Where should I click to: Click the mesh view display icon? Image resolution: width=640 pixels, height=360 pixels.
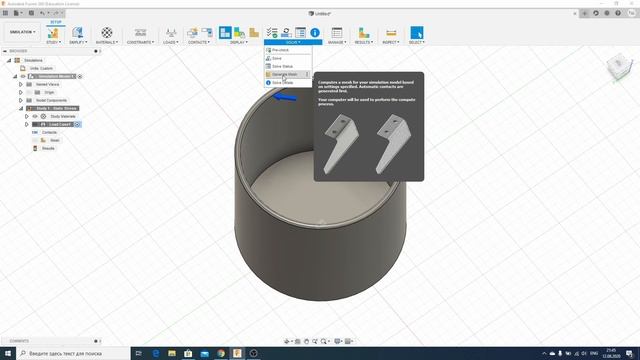pos(254,32)
